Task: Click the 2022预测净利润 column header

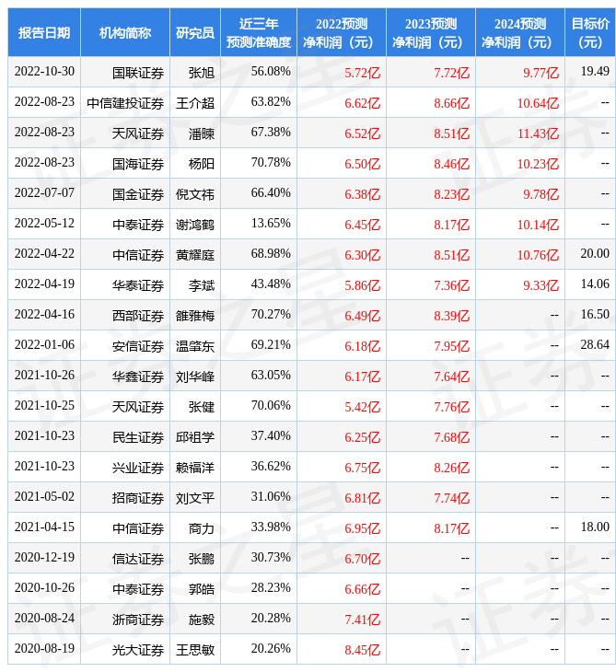Action: tap(342, 32)
